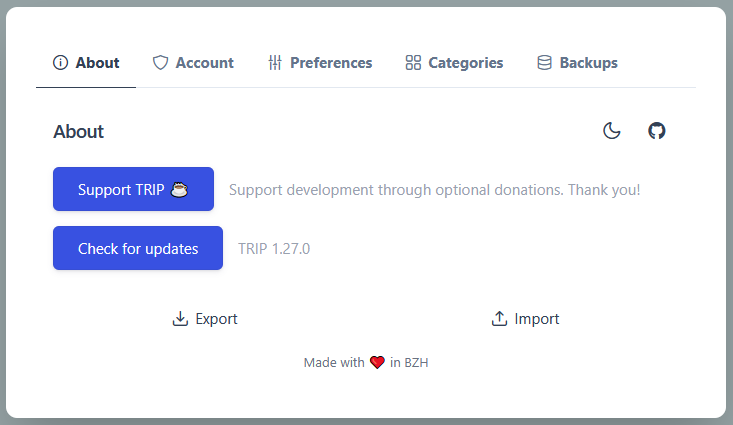The height and width of the screenshot is (425, 733).
Task: Click the grid icon on the Categories tab
Action: click(413, 63)
